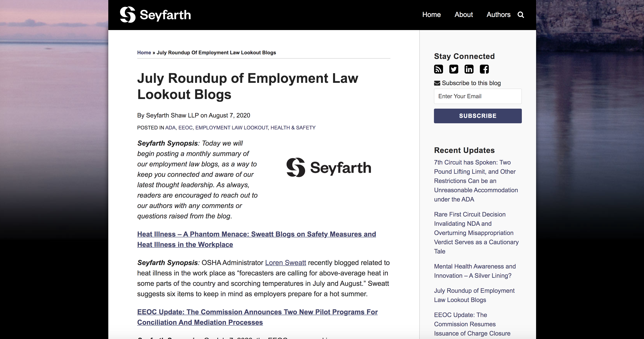Click the Seyfarth logo image in the article

[329, 167]
